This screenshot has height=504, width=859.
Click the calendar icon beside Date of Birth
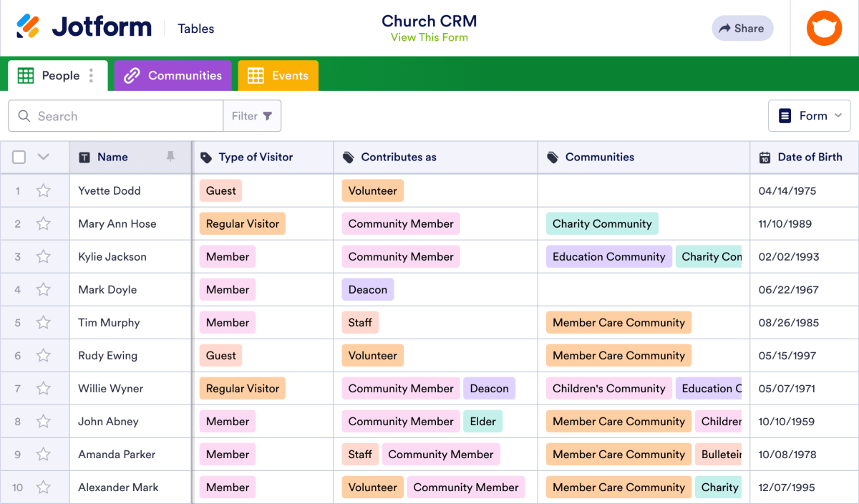765,157
